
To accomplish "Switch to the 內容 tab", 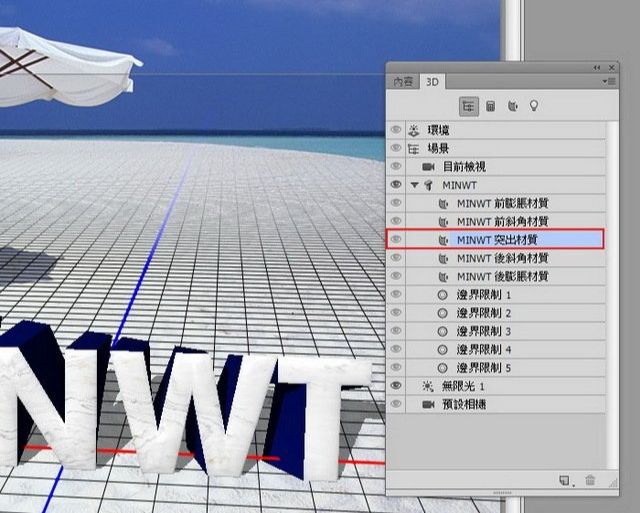I will pyautogui.click(x=403, y=82).
